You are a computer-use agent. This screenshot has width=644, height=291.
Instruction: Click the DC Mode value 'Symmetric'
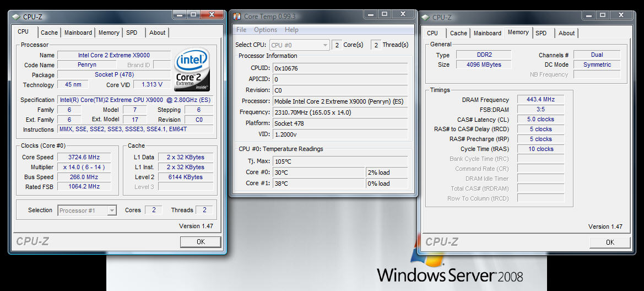pos(597,64)
